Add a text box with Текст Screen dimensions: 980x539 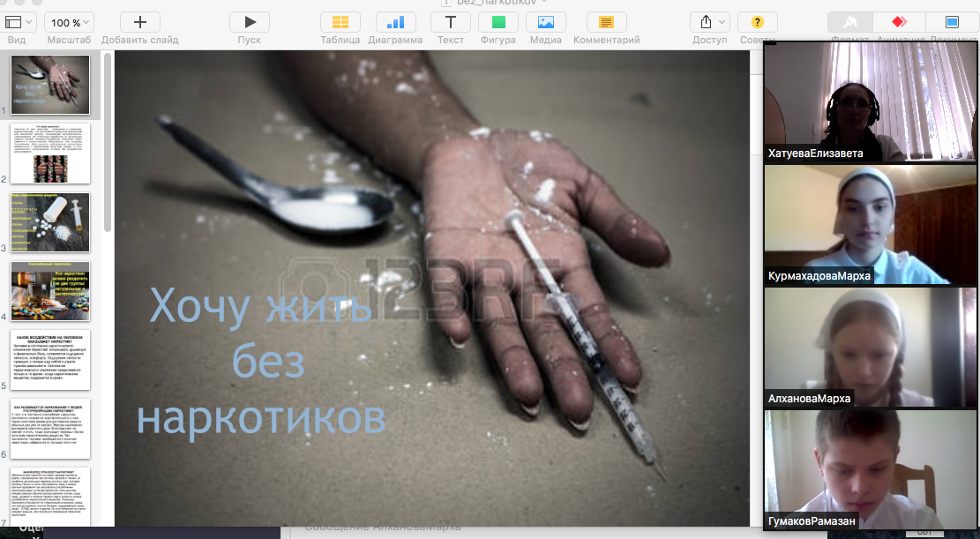[x=451, y=22]
